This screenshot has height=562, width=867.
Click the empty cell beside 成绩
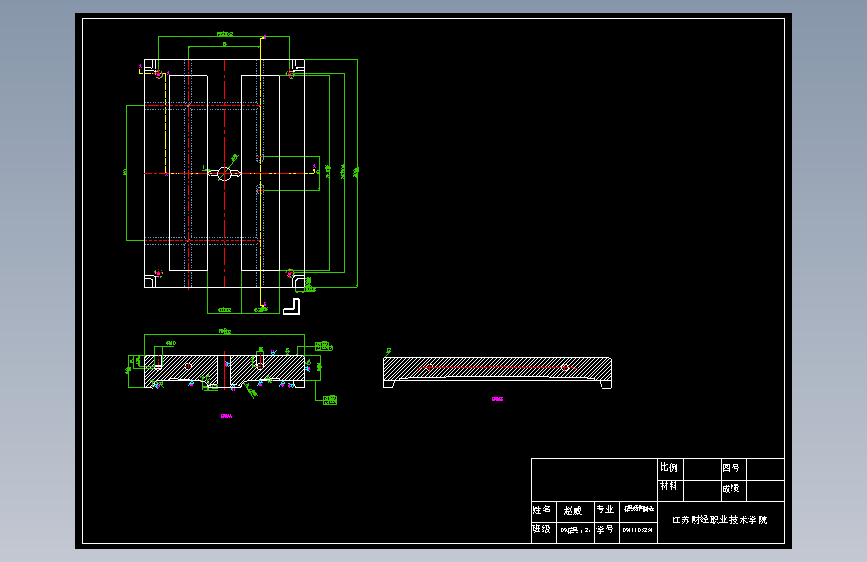[x=765, y=491]
